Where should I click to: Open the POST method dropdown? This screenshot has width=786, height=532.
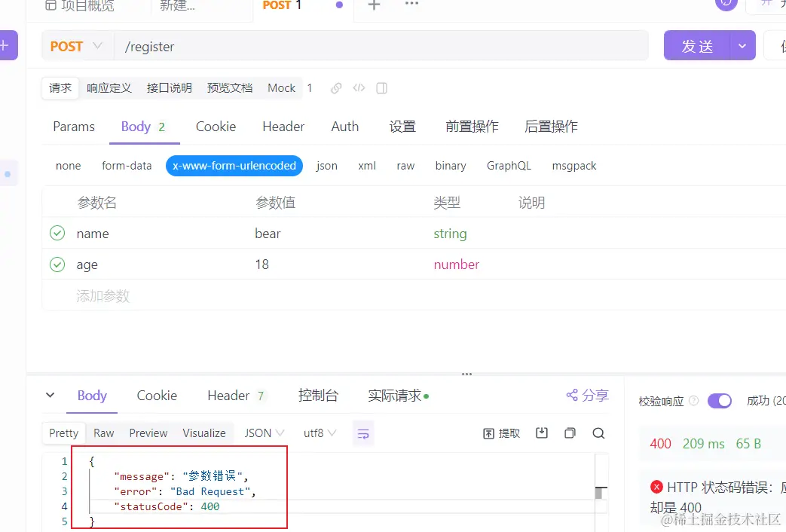[77, 46]
